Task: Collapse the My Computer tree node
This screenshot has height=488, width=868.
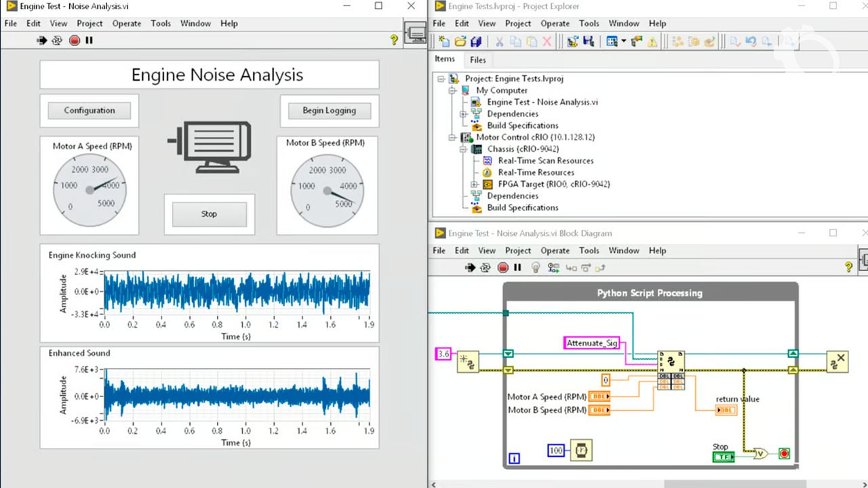Action: (x=452, y=90)
